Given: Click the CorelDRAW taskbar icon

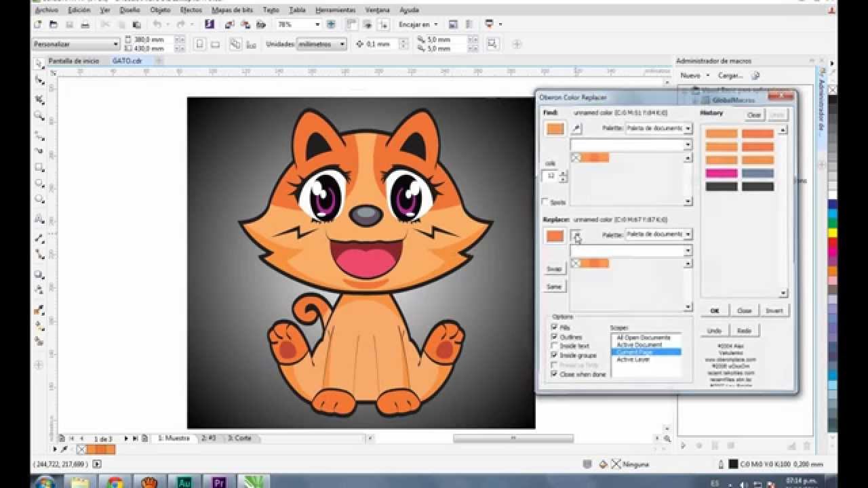Looking at the screenshot, I should tap(255, 482).
